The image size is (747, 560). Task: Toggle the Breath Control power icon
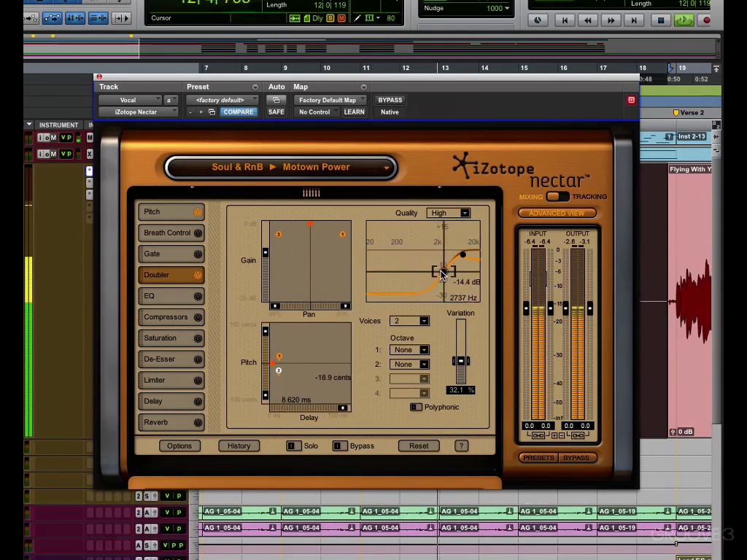pyautogui.click(x=198, y=233)
